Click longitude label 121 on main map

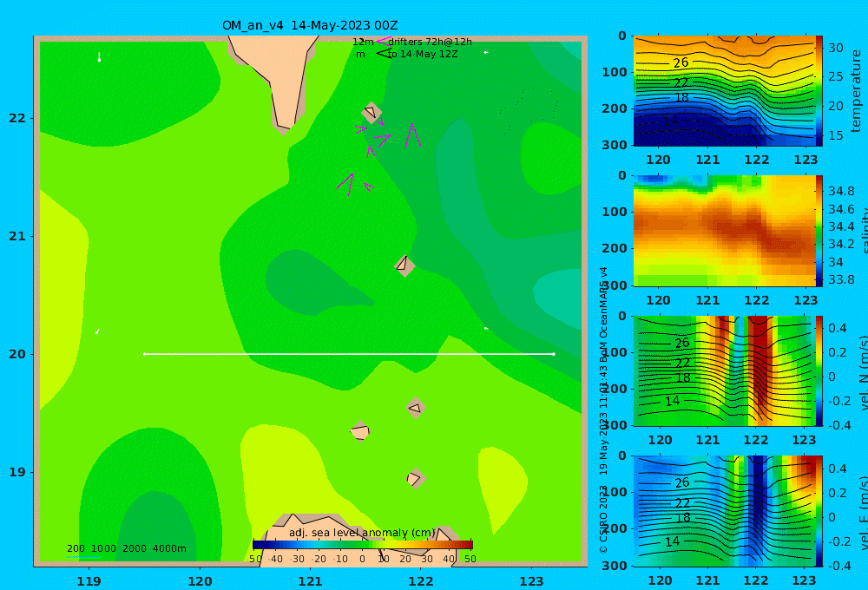(311, 581)
